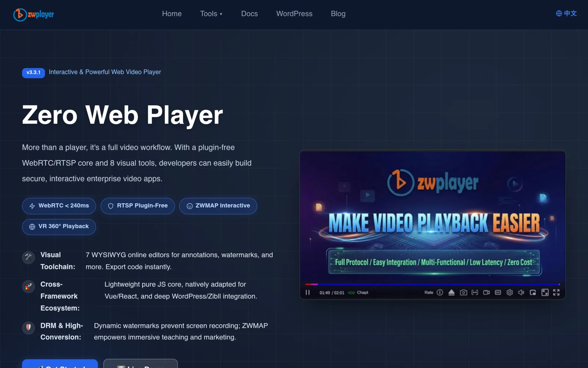This screenshot has height=368, width=588.
Task: Enter fullscreen with four-arrows icon
Action: tap(556, 292)
